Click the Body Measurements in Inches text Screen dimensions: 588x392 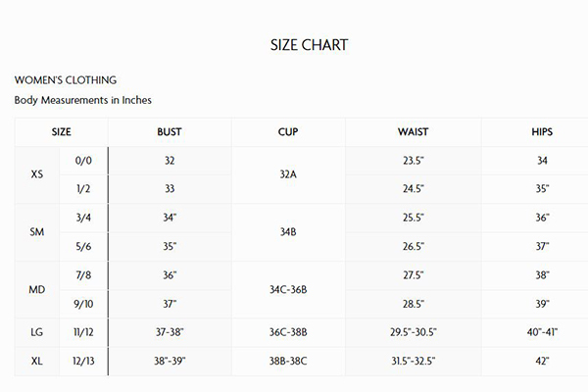(83, 100)
